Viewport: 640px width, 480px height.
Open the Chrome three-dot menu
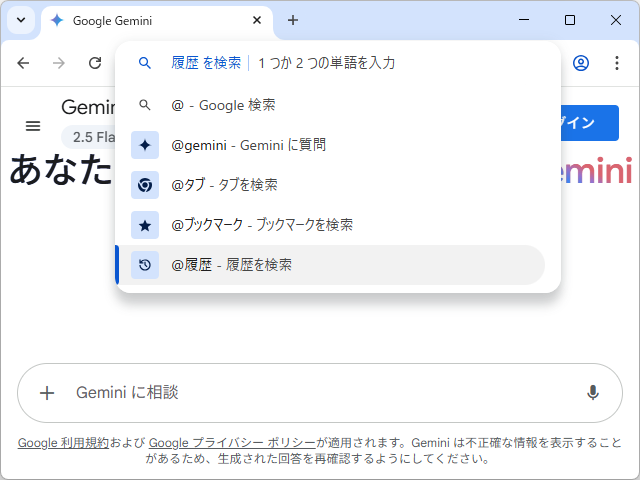(616, 63)
